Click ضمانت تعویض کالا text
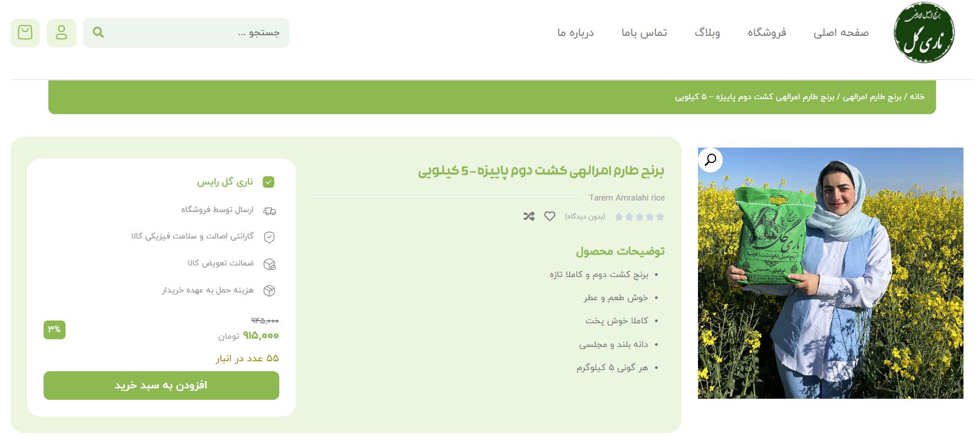980x445 pixels. pos(221,263)
